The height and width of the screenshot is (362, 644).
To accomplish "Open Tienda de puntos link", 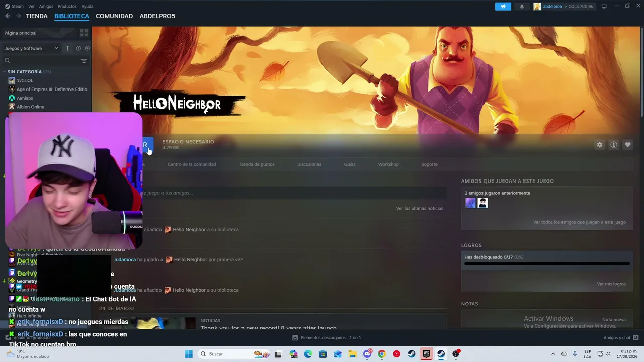I will click(x=257, y=164).
